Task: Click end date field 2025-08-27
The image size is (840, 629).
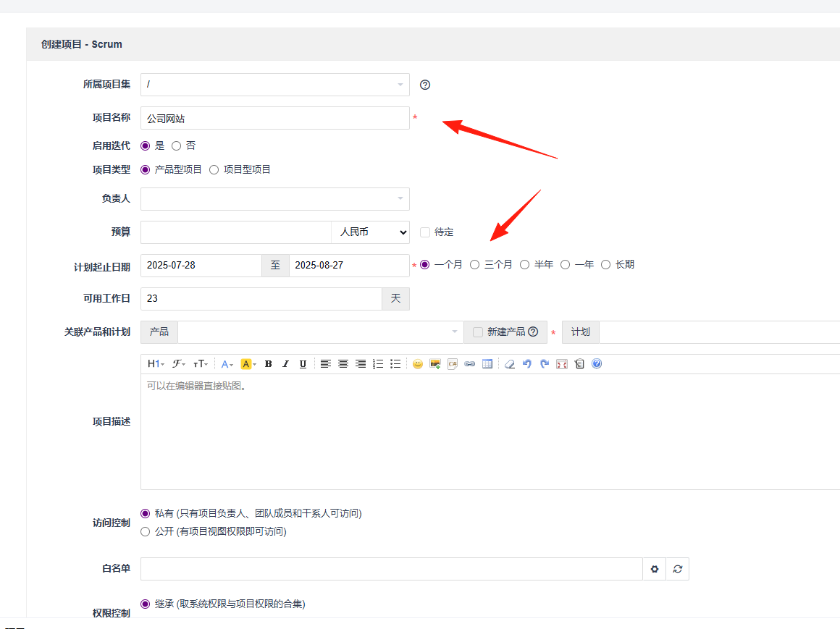Action: pos(349,266)
